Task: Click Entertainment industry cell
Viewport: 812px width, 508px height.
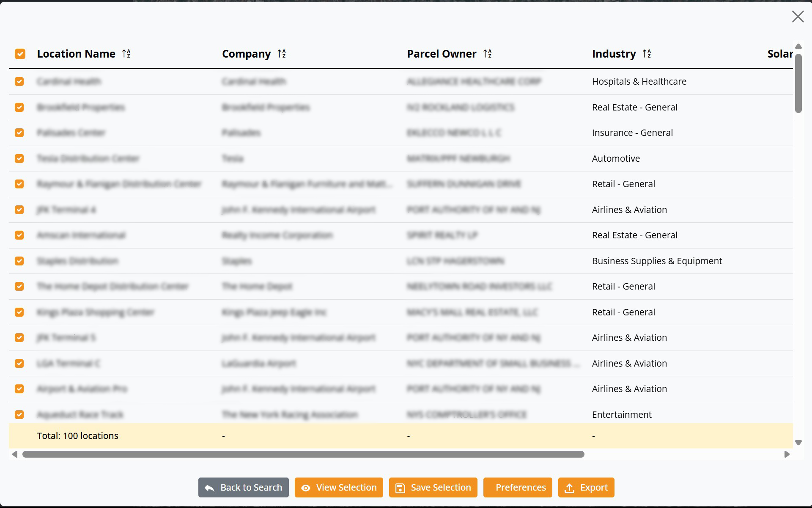Action: click(622, 414)
